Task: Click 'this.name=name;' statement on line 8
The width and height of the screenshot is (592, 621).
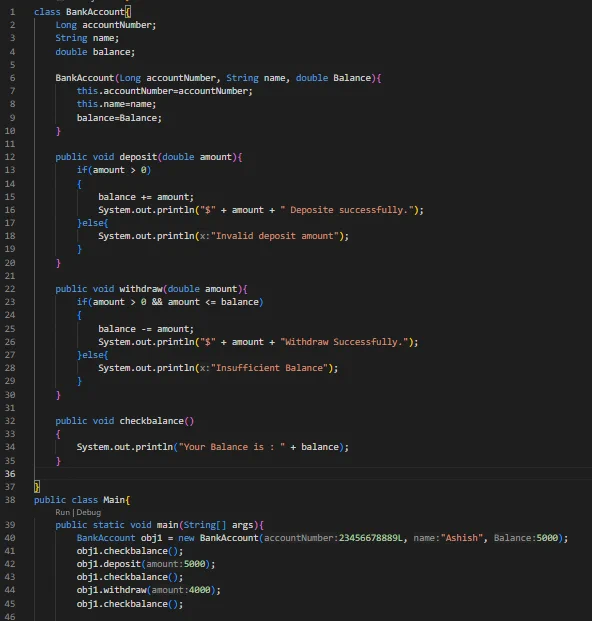Action: point(116,104)
